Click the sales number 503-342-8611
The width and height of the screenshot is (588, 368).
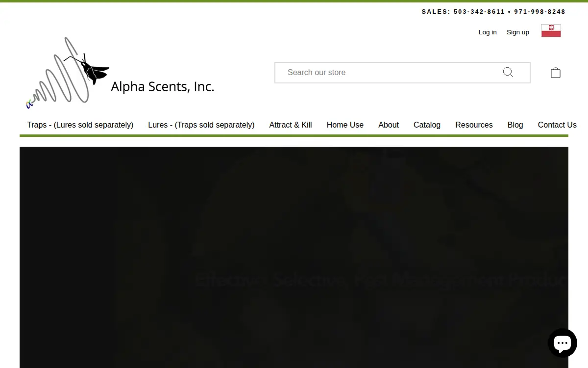(x=479, y=12)
